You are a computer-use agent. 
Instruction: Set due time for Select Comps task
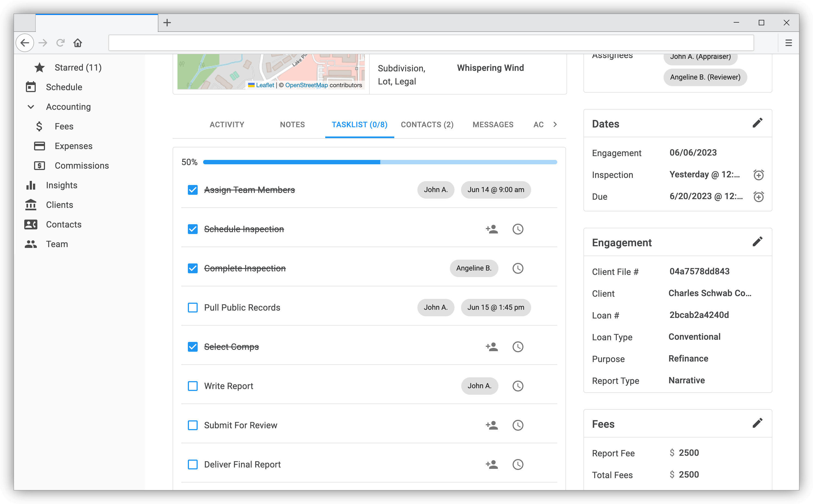(x=517, y=347)
